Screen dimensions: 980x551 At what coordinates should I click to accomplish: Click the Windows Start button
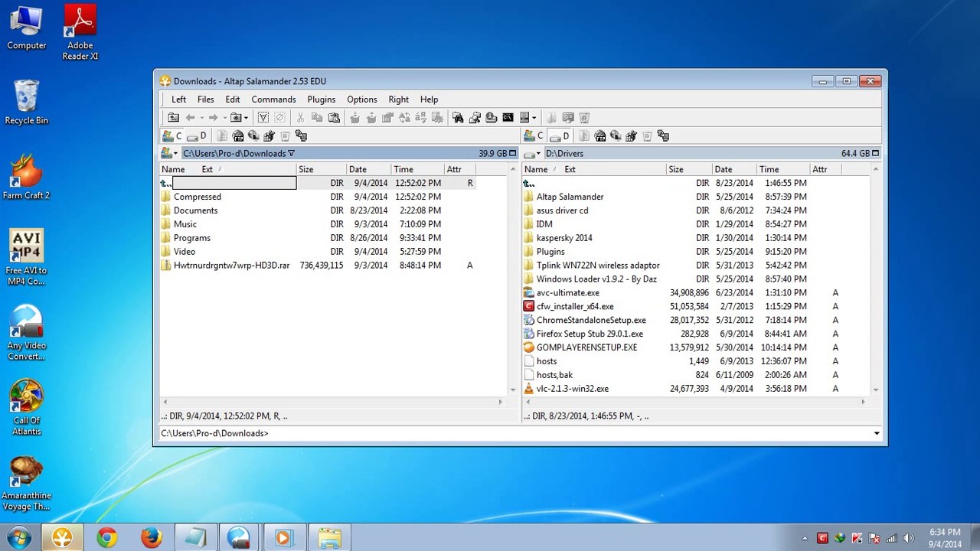pyautogui.click(x=18, y=538)
